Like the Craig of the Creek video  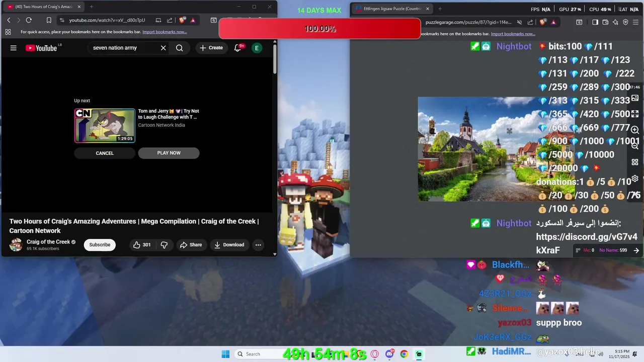click(142, 245)
